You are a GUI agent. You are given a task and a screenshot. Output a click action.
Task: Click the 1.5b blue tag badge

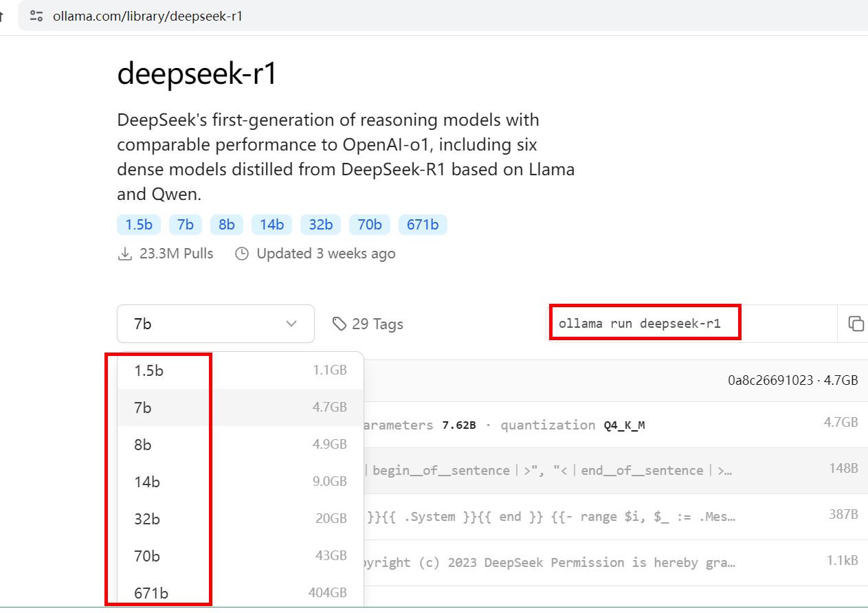(139, 225)
